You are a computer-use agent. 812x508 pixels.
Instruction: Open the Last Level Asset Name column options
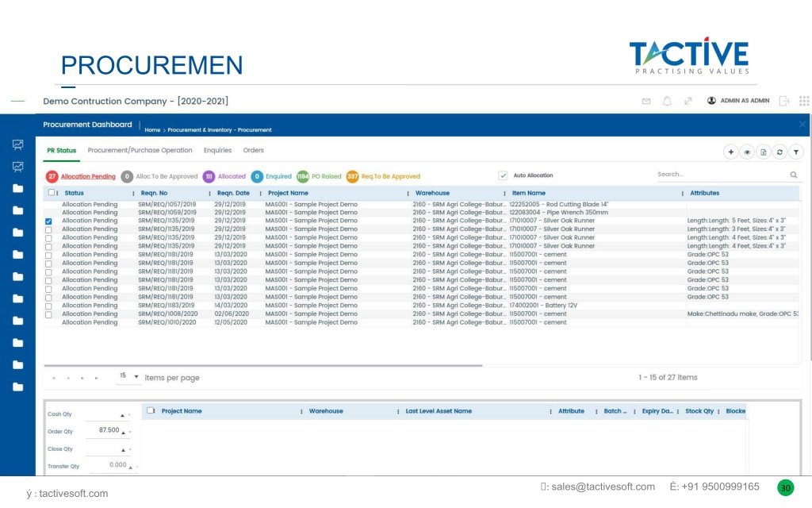[550, 412]
